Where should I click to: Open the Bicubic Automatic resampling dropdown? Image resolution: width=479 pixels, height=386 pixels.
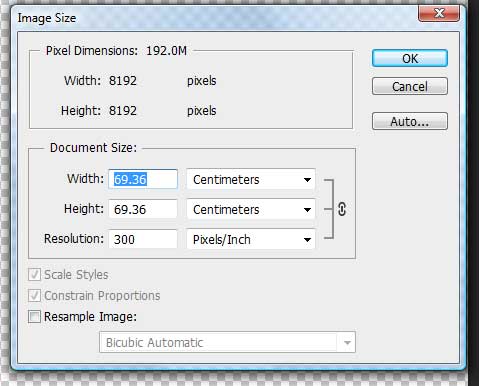pyautogui.click(x=227, y=342)
